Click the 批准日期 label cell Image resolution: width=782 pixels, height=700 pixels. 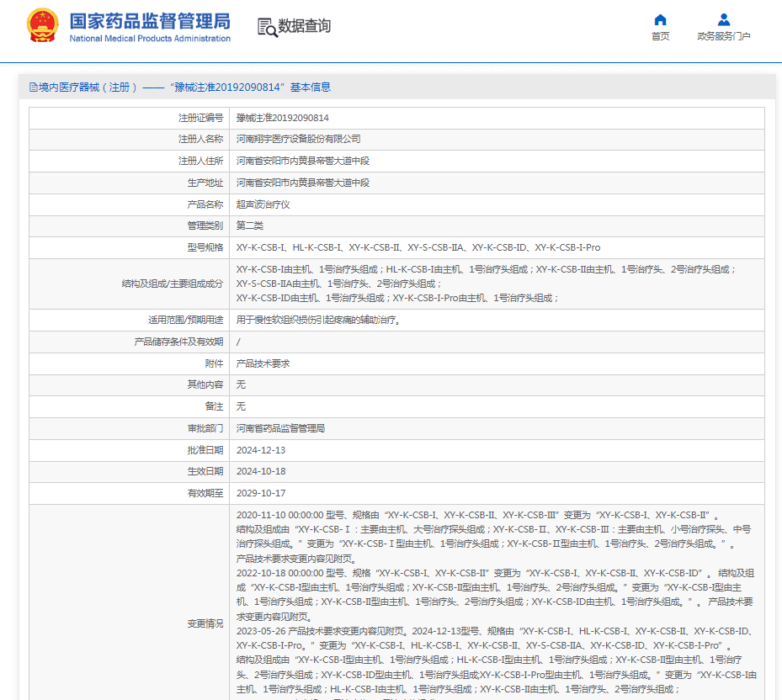tap(129, 450)
